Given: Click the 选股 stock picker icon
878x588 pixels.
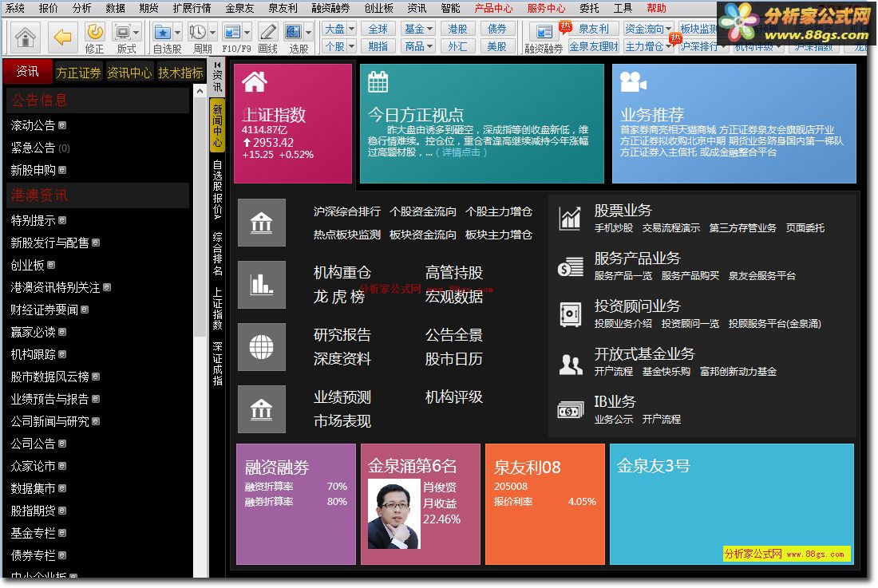Looking at the screenshot, I should click(294, 32).
